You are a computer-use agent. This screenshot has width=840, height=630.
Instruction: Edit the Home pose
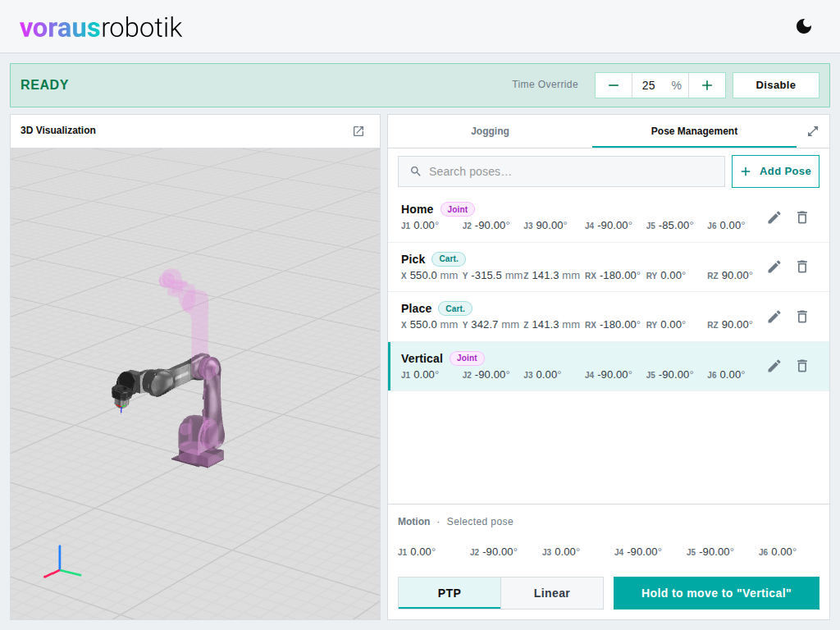pos(774,217)
